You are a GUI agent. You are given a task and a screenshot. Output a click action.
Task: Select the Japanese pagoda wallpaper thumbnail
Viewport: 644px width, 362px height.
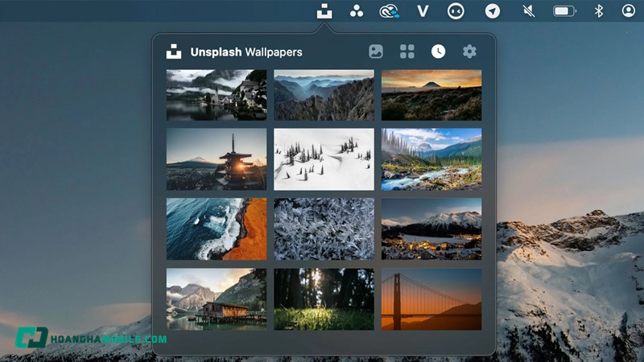point(216,159)
